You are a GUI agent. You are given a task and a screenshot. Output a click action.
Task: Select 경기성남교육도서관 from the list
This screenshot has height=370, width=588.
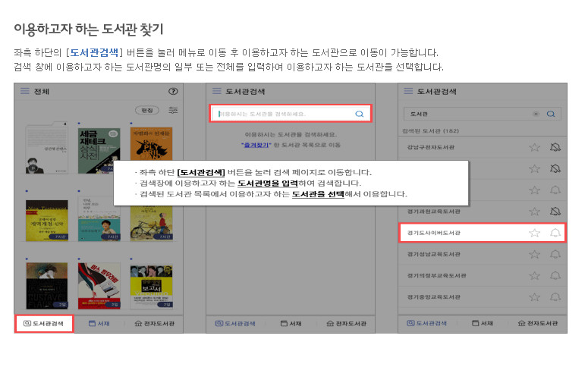[x=434, y=254]
